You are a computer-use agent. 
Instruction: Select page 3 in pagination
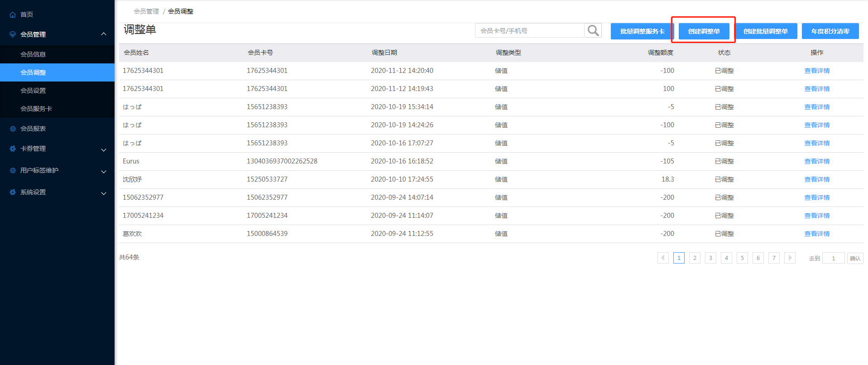point(710,258)
